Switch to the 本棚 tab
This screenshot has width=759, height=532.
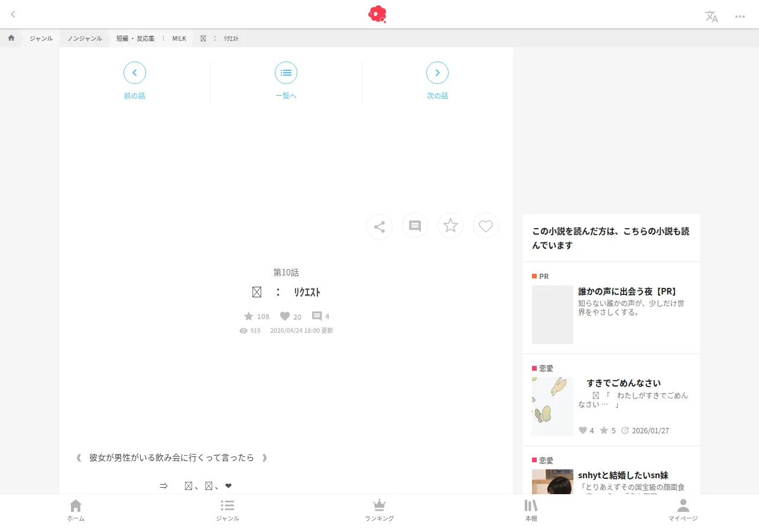(x=531, y=511)
